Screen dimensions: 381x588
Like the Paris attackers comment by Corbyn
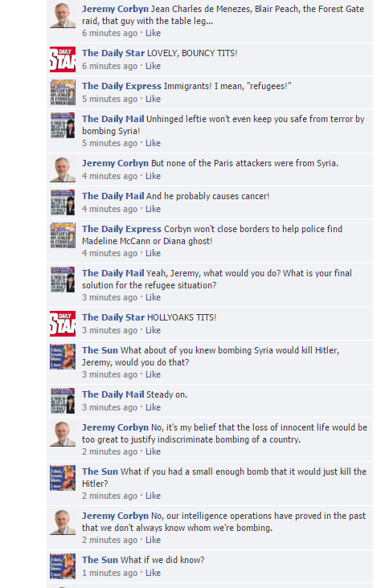tap(153, 176)
